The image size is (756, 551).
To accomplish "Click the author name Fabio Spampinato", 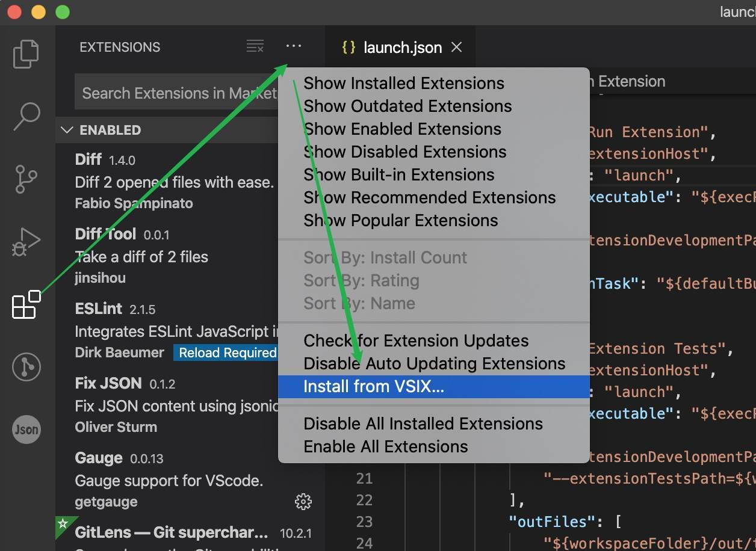I will click(134, 203).
